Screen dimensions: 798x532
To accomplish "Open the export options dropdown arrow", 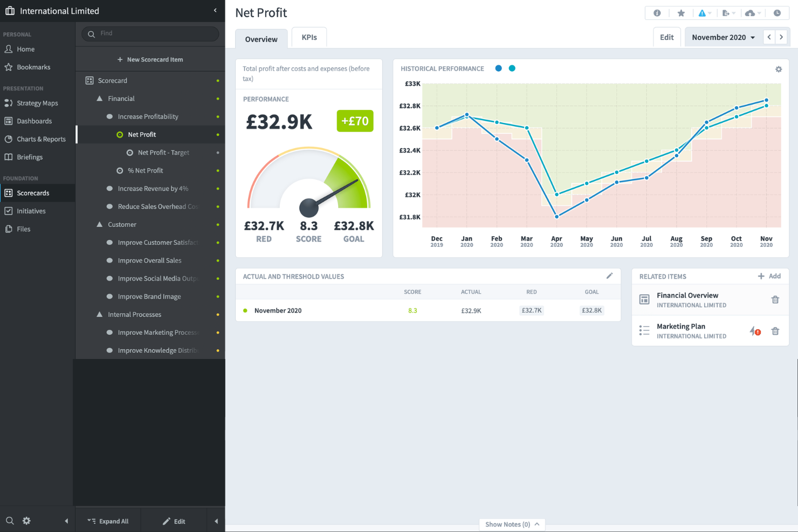I will point(735,12).
